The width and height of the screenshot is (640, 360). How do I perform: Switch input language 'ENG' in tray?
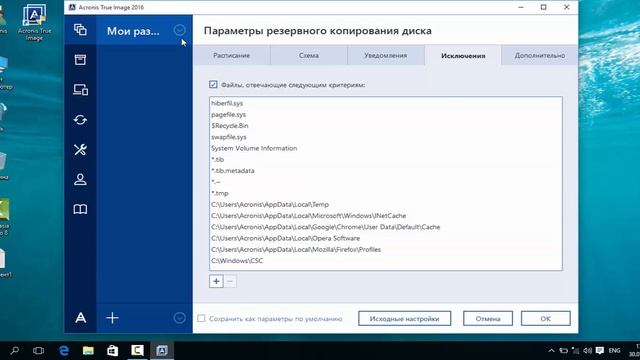(x=614, y=351)
